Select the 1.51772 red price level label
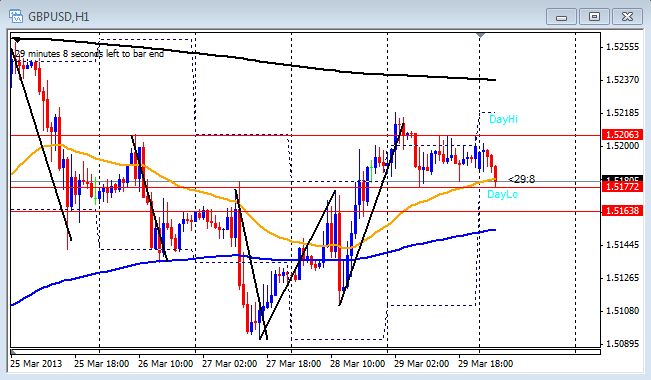This screenshot has height=380, width=651. 622,187
